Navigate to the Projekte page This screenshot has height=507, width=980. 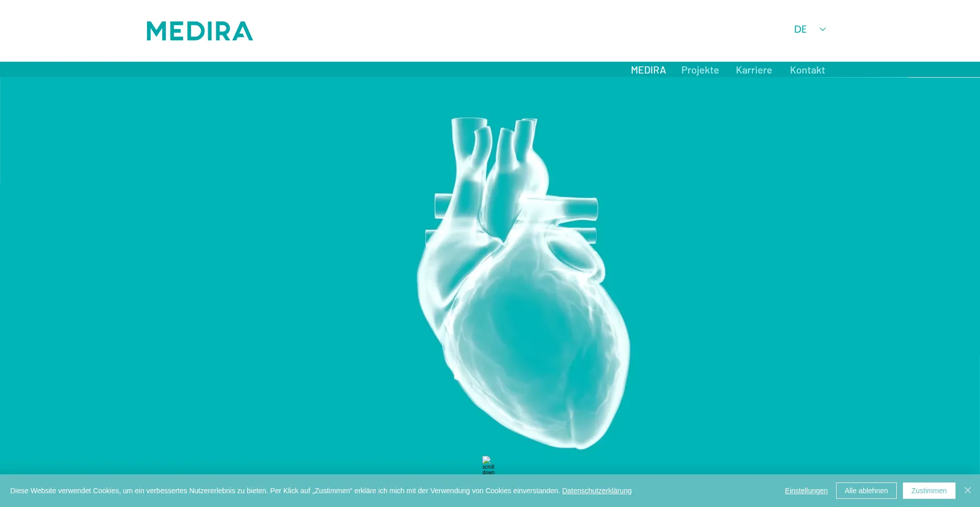(x=700, y=70)
